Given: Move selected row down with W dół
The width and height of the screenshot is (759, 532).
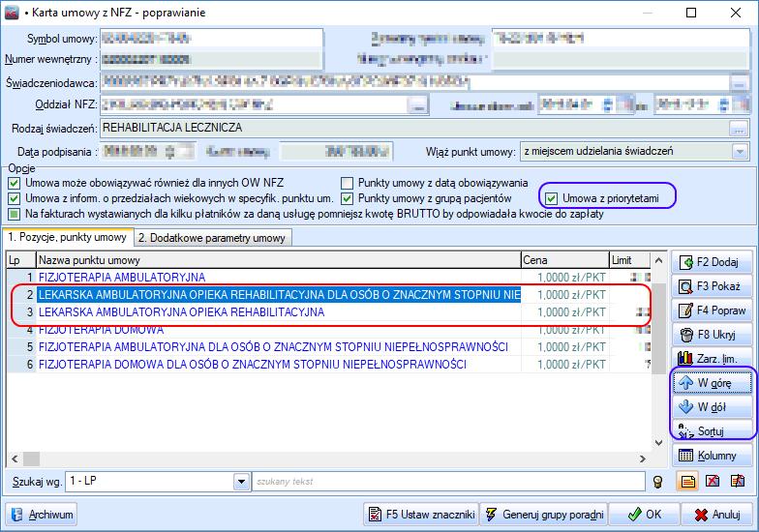Looking at the screenshot, I should [x=711, y=407].
